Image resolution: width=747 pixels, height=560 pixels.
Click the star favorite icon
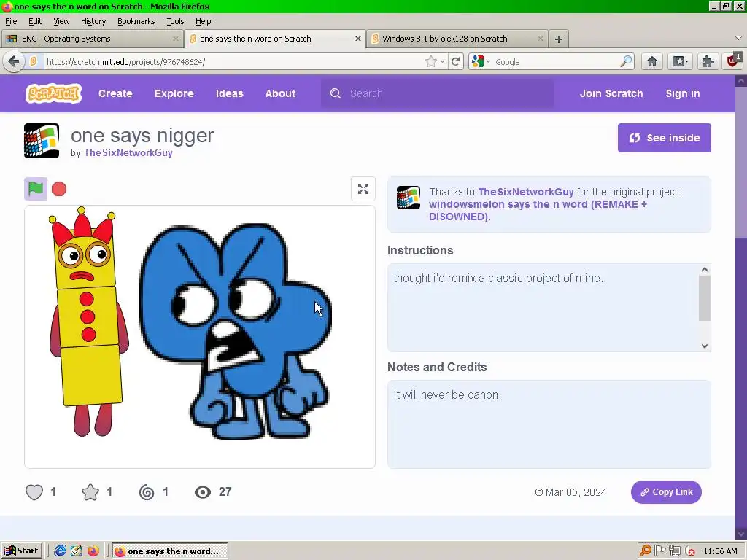point(90,492)
